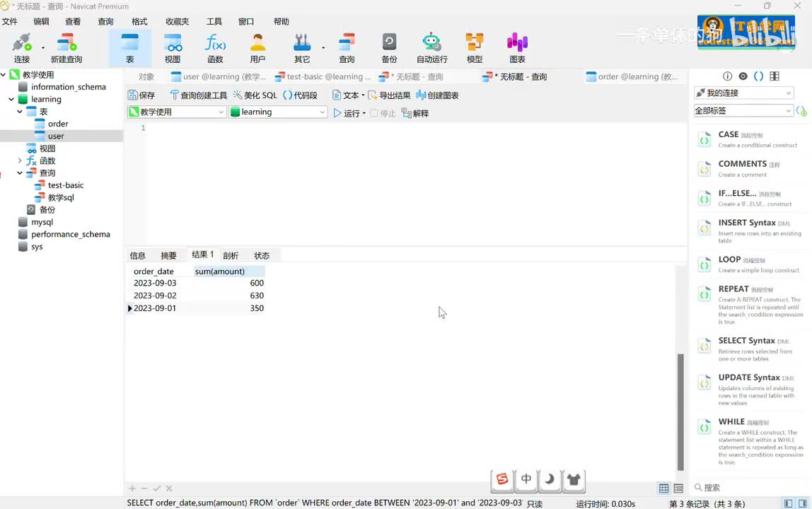Image resolution: width=812 pixels, height=509 pixels.
Task: Click into the SQL editor line 1
Action: [x=417, y=128]
